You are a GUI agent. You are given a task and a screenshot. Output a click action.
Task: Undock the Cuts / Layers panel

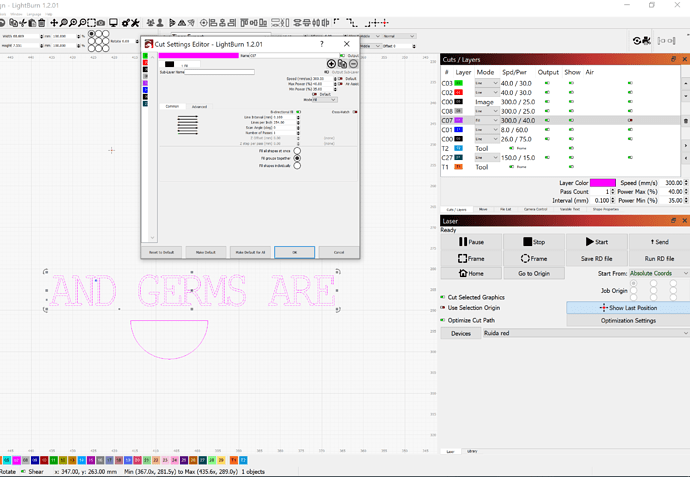tap(673, 59)
